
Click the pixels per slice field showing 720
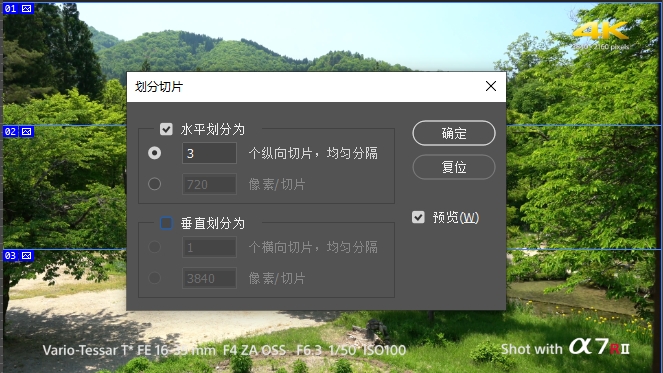[209, 184]
